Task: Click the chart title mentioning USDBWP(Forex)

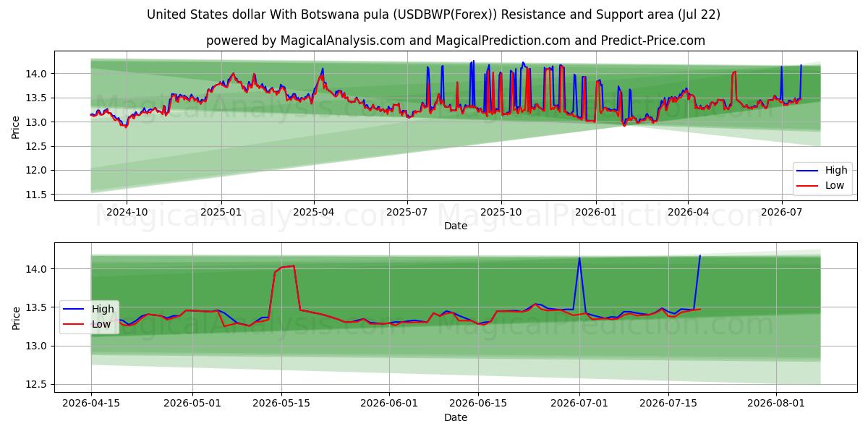Action: [433, 14]
